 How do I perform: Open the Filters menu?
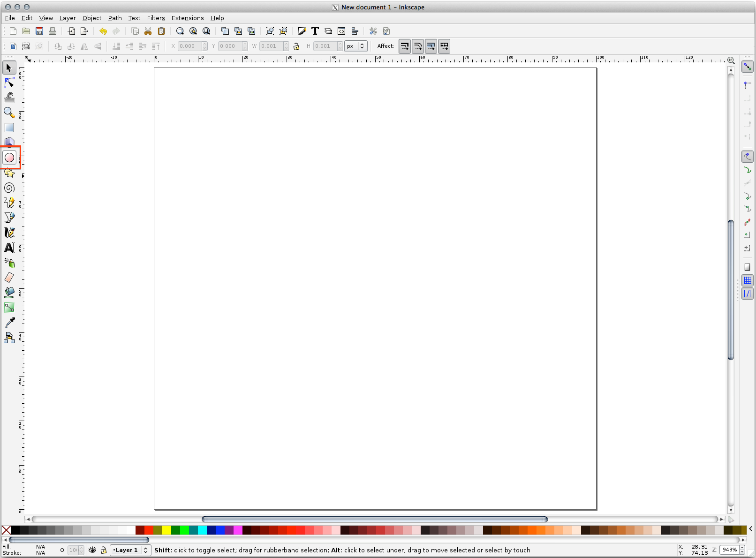coord(156,18)
